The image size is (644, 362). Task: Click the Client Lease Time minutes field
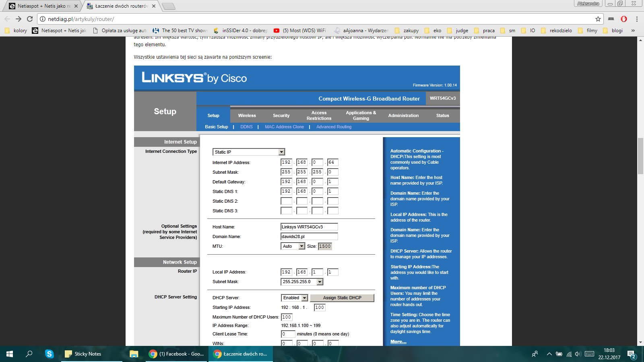tap(288, 334)
